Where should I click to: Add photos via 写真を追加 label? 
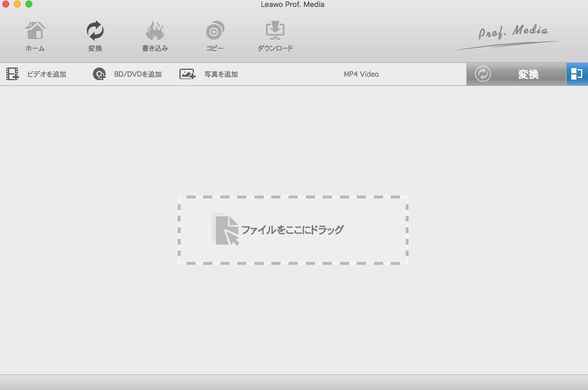tap(221, 74)
